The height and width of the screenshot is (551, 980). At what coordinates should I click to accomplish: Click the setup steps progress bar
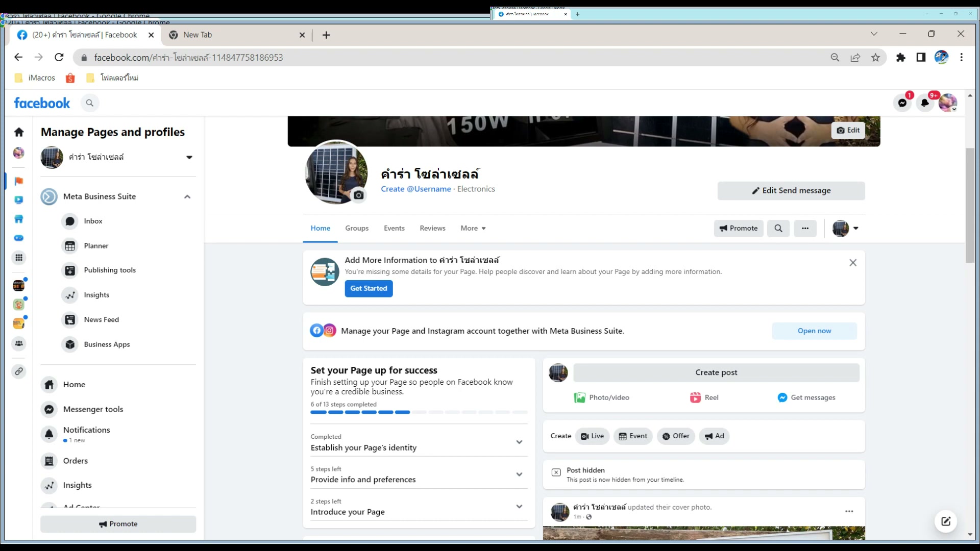point(419,412)
